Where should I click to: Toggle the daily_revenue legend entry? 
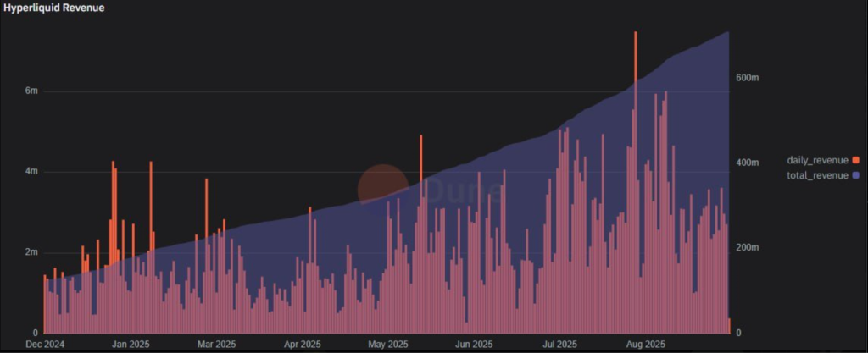click(817, 160)
